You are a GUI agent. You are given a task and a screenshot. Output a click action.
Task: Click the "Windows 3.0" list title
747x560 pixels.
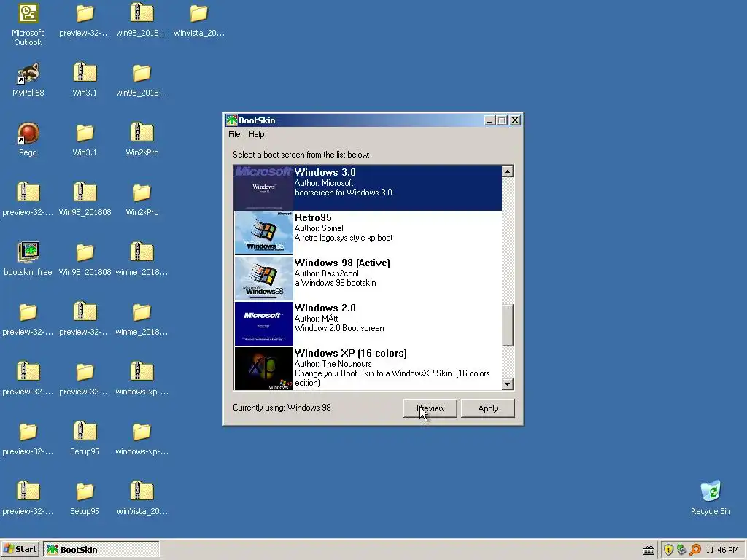click(325, 172)
